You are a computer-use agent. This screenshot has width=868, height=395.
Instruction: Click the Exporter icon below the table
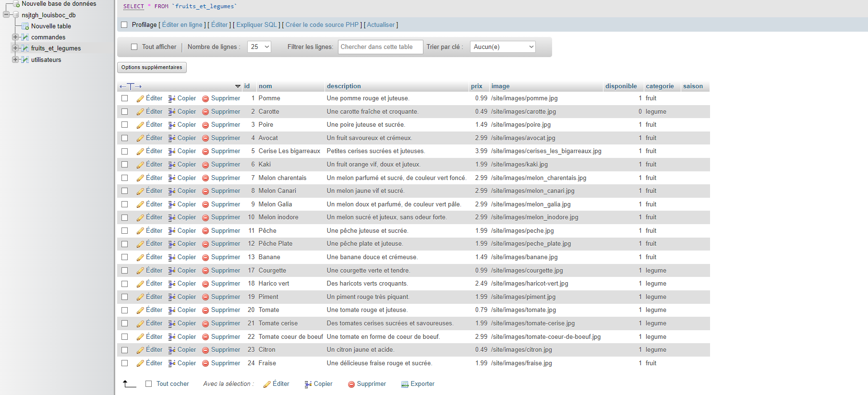[405, 384]
